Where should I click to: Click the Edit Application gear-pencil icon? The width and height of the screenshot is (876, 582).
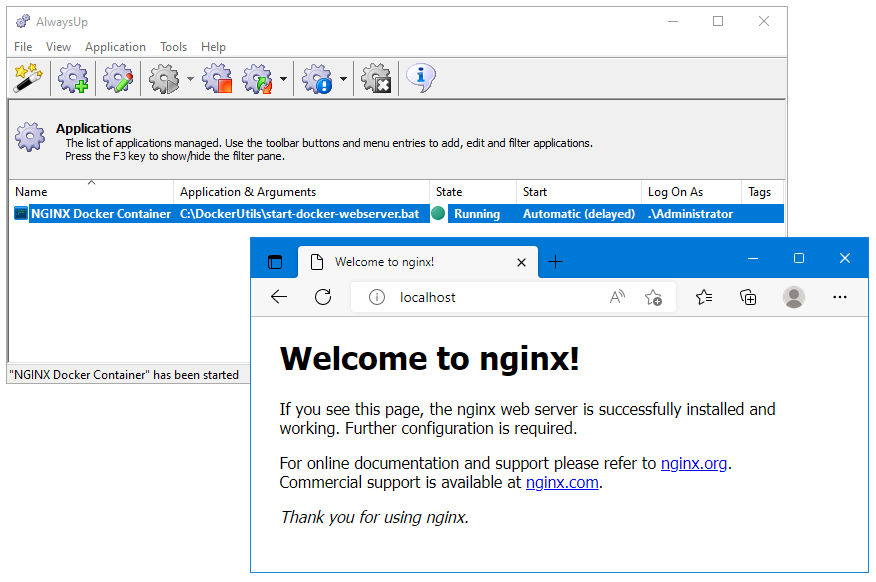tap(118, 78)
